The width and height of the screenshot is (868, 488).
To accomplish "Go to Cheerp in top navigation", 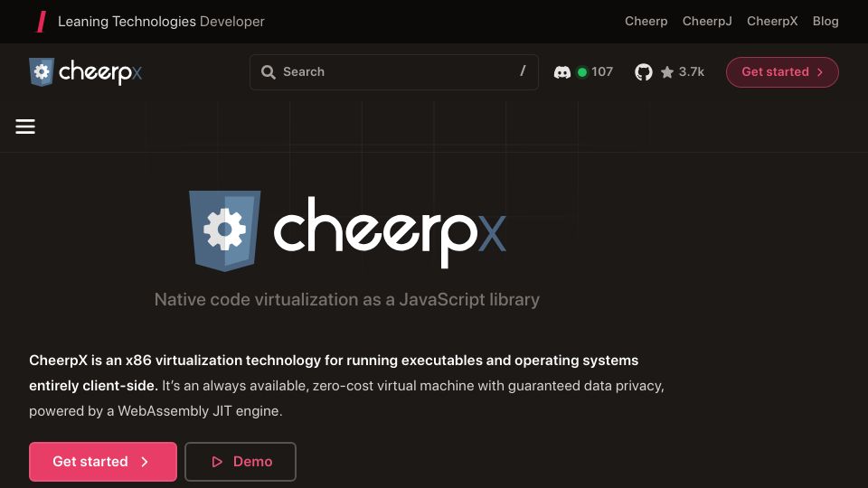I will pyautogui.click(x=646, y=21).
